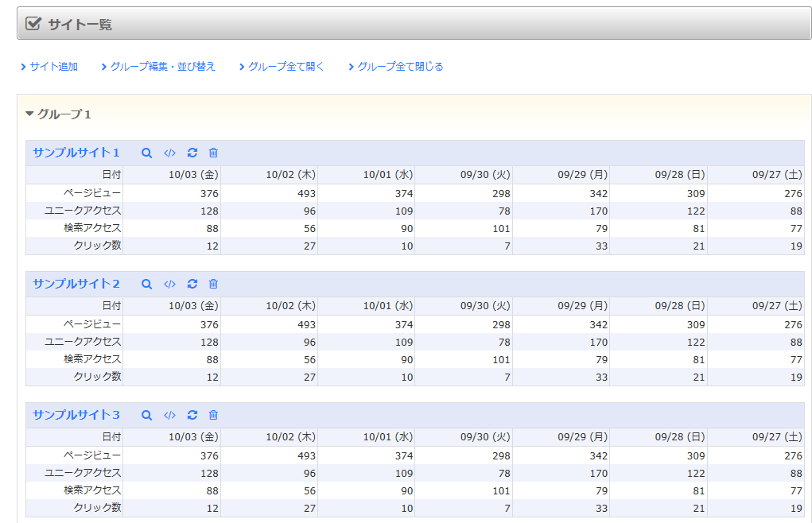Image resolution: width=812 pixels, height=523 pixels.
Task: Click the search icon for サンプルサイト3
Action: coord(146,415)
